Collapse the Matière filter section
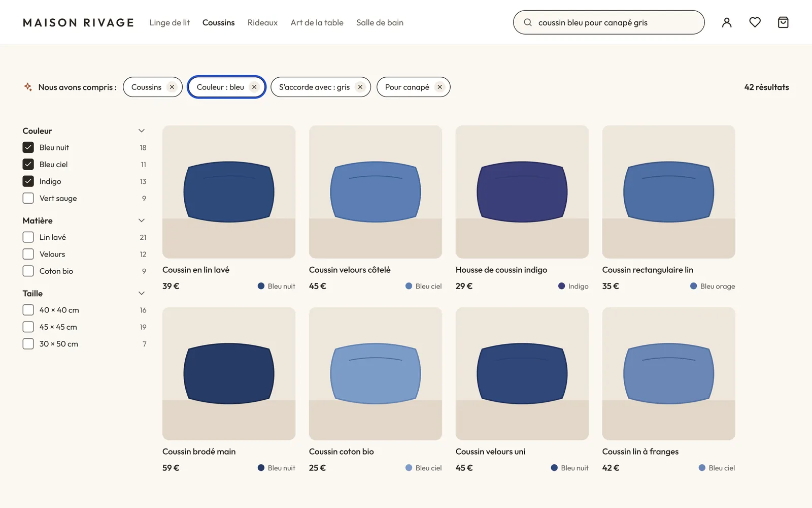Image resolution: width=812 pixels, height=508 pixels. click(142, 220)
